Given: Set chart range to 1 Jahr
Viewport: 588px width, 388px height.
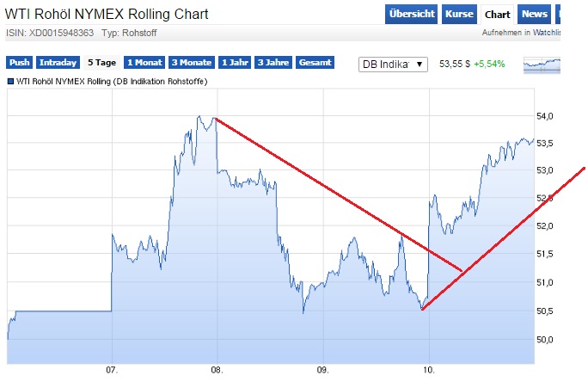Looking at the screenshot, I should pos(236,63).
